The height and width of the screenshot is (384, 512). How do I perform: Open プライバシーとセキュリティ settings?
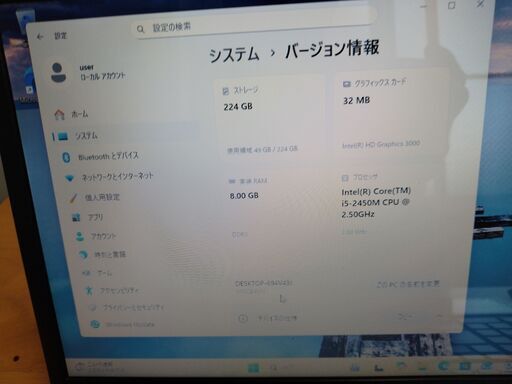coord(126,307)
